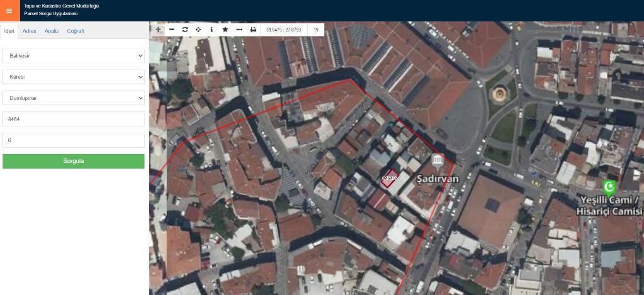Click the Tapu ve Kadastro Genel Müdürlüğü title
Viewport: 644px width, 295px height.
[62, 6]
